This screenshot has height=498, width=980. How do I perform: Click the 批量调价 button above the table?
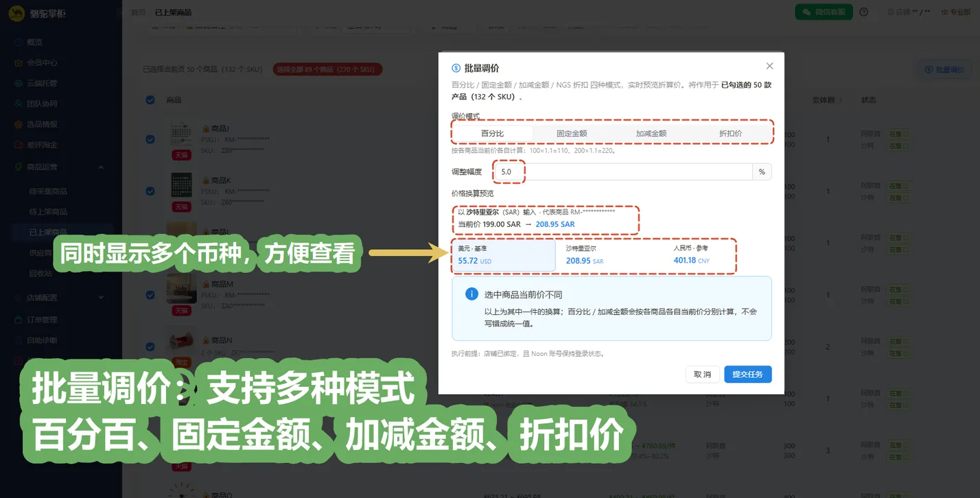coord(944,69)
